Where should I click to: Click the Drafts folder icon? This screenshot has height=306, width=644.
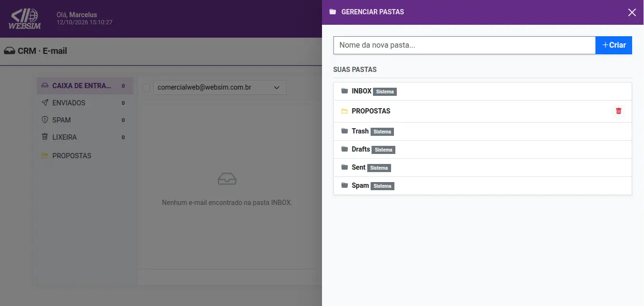(345, 149)
